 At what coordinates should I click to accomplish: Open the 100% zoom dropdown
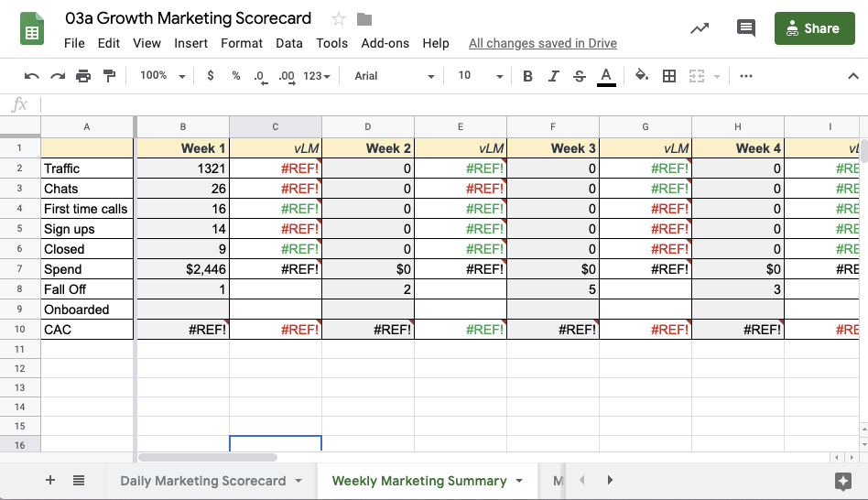(x=162, y=75)
